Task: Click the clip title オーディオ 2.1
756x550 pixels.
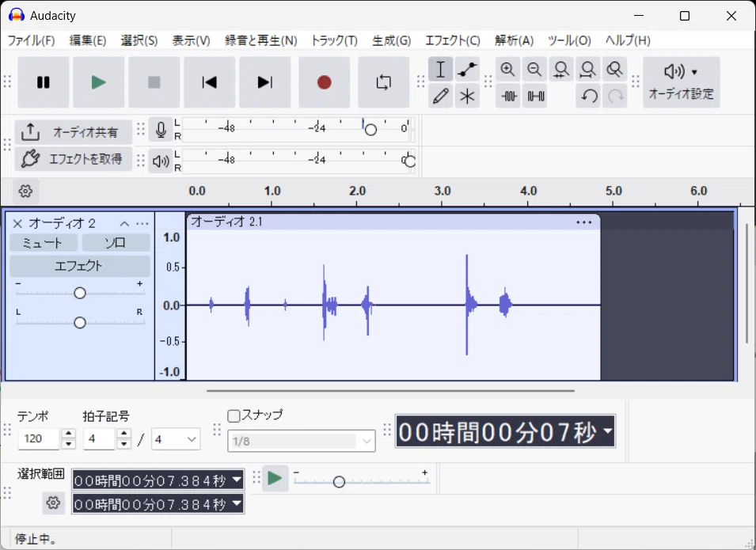Action: 226,222
